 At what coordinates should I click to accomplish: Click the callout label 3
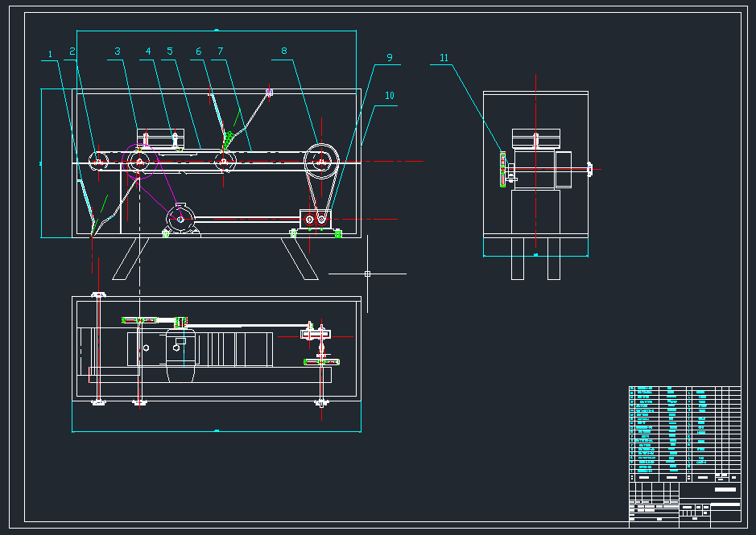(x=118, y=51)
